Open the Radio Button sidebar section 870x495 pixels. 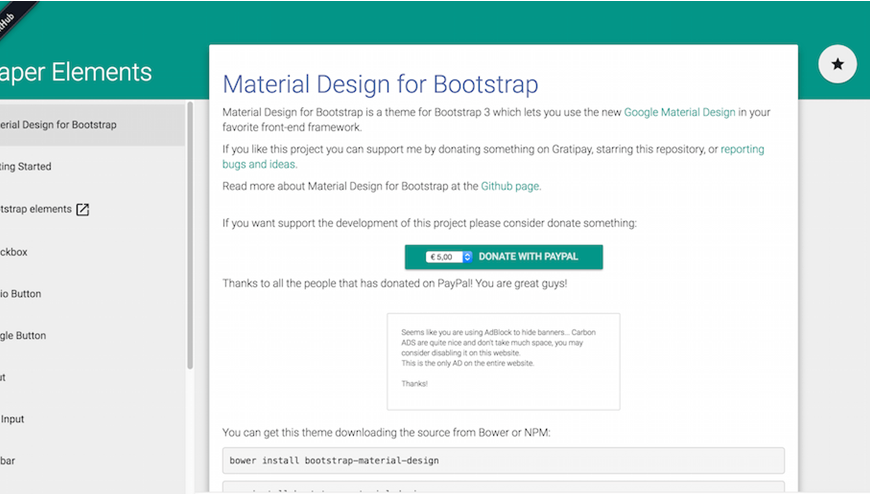tap(22, 294)
